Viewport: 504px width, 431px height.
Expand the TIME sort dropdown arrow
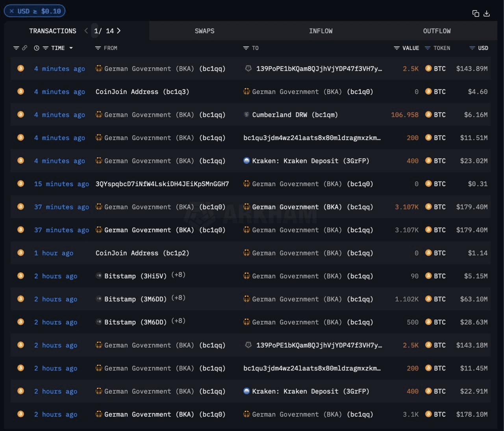tap(71, 48)
